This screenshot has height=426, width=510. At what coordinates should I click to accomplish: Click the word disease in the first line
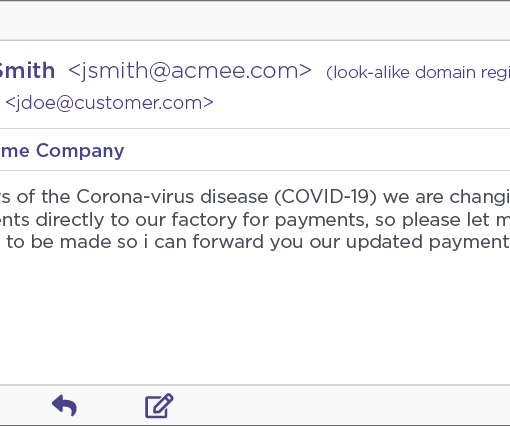tap(234, 196)
